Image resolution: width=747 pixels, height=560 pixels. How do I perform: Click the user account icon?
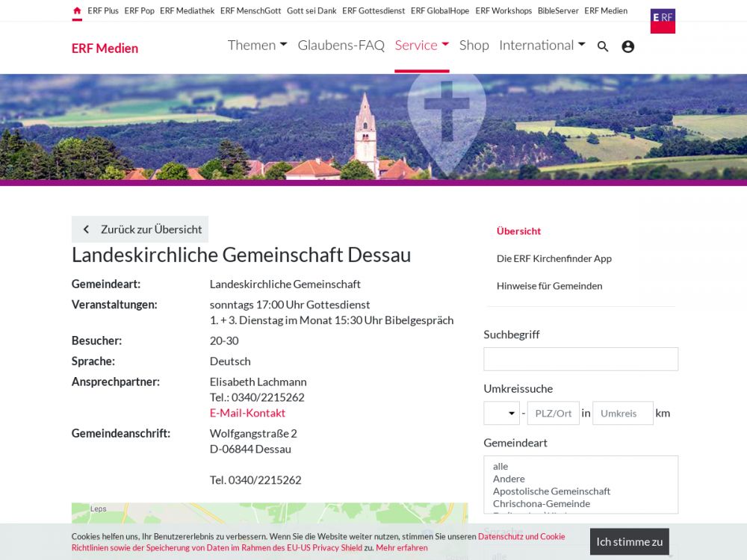627,46
